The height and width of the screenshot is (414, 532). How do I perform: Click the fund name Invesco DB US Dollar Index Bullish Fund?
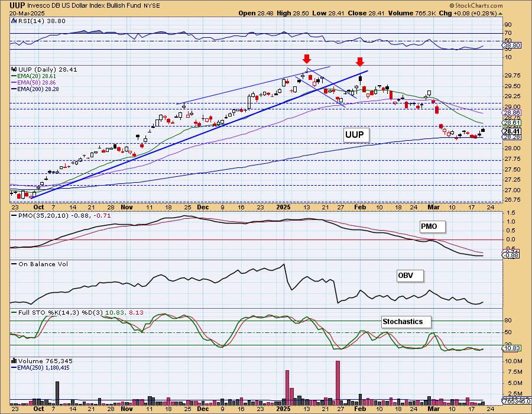point(83,5)
